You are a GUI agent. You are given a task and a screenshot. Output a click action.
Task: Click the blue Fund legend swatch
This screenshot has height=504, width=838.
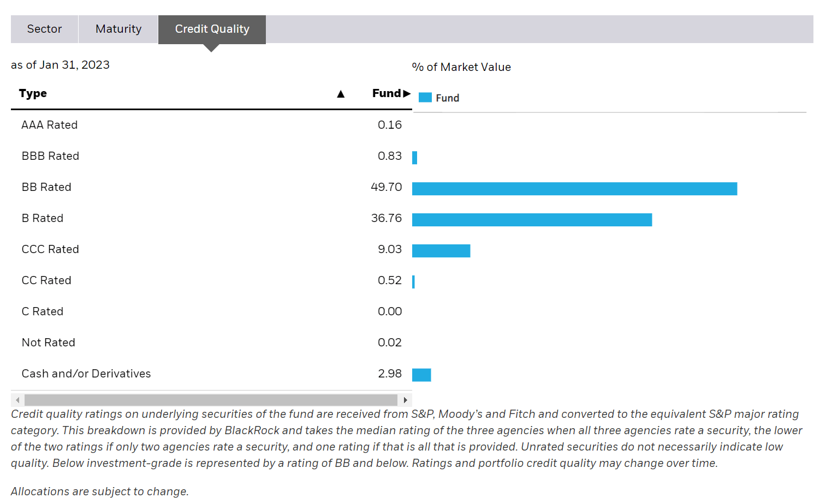425,97
